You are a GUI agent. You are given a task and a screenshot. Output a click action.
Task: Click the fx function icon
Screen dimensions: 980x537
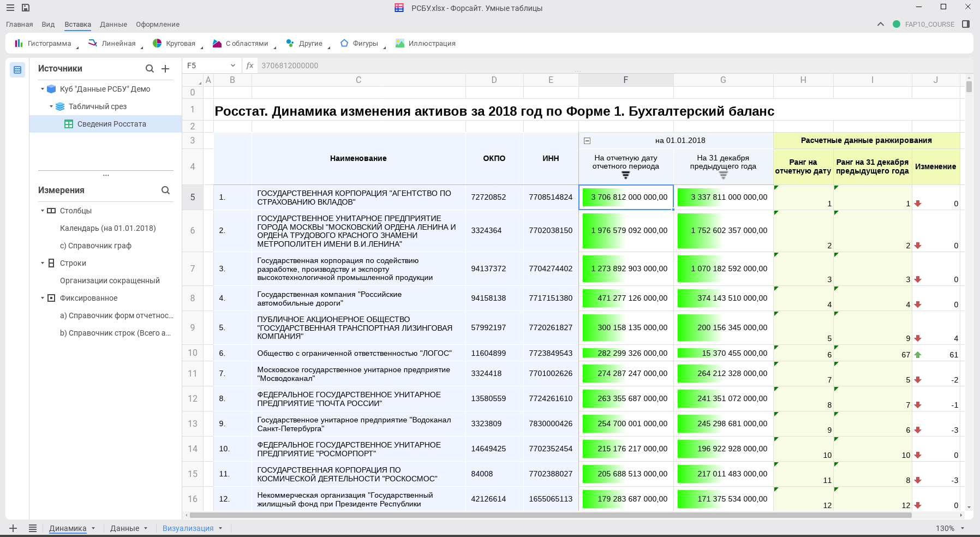pyautogui.click(x=250, y=65)
